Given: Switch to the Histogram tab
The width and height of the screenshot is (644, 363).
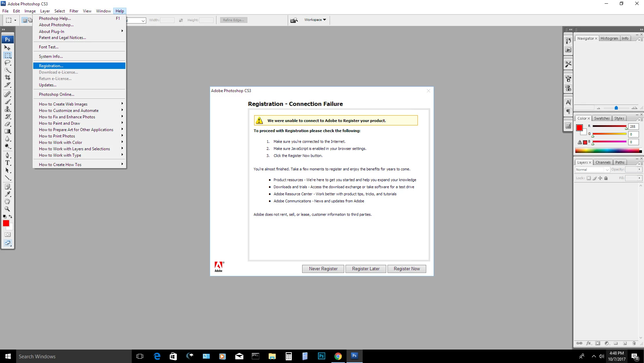Looking at the screenshot, I should tap(609, 38).
